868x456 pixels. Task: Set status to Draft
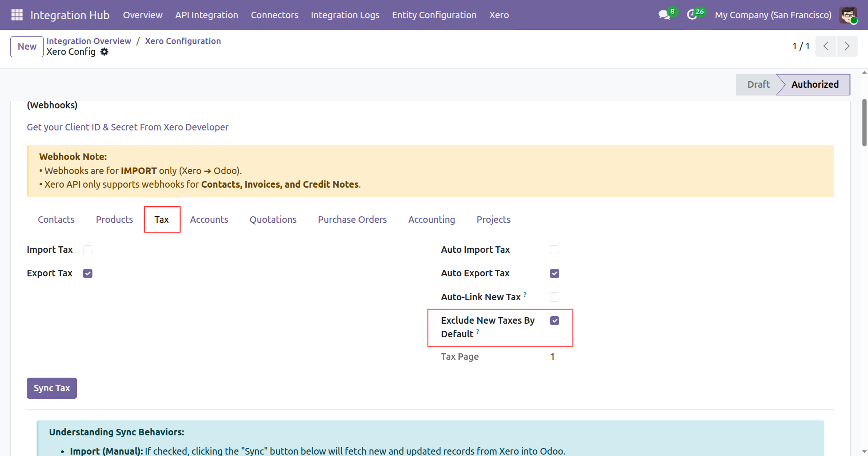click(x=758, y=84)
